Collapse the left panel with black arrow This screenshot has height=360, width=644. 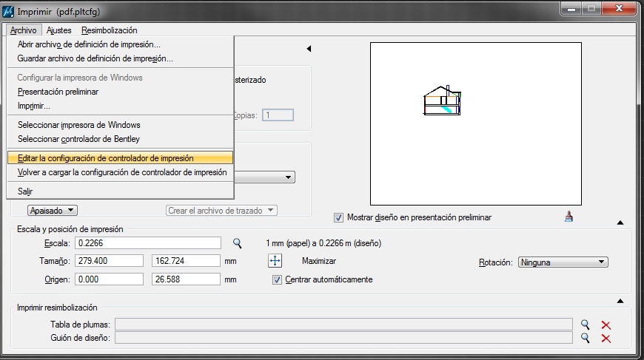tap(309, 48)
